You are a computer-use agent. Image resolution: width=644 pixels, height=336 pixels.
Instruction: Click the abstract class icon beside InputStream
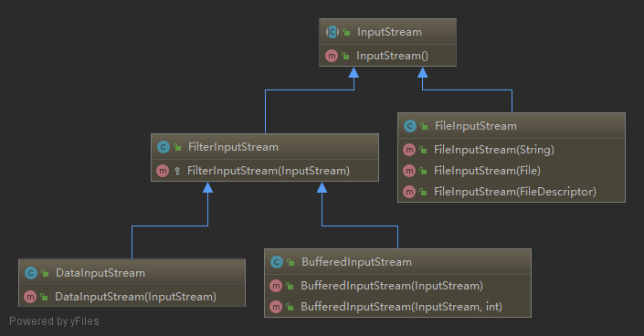[x=333, y=32]
